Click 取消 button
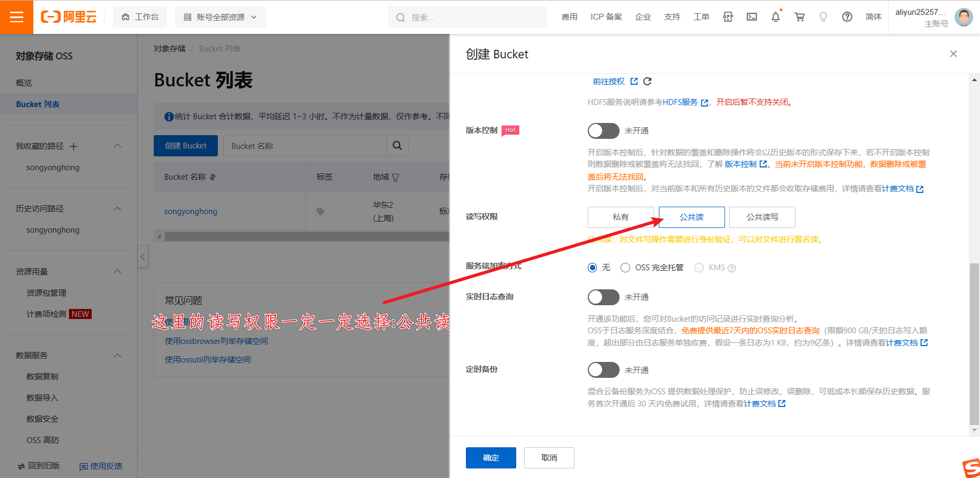Image resolution: width=980 pixels, height=478 pixels. pyautogui.click(x=549, y=458)
